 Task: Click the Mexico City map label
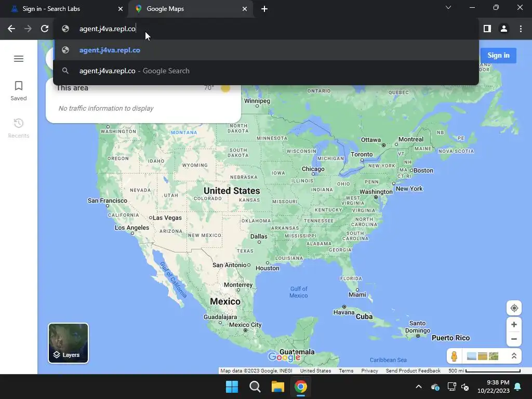(x=245, y=325)
